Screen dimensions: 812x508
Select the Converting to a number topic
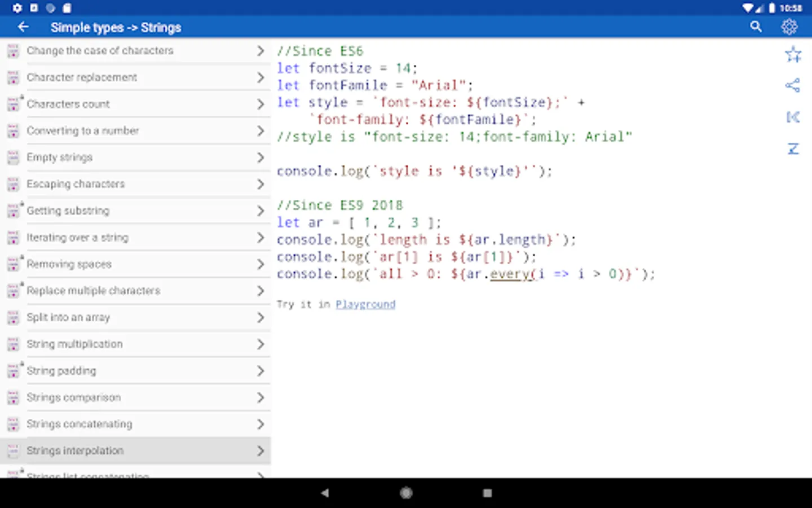135,131
